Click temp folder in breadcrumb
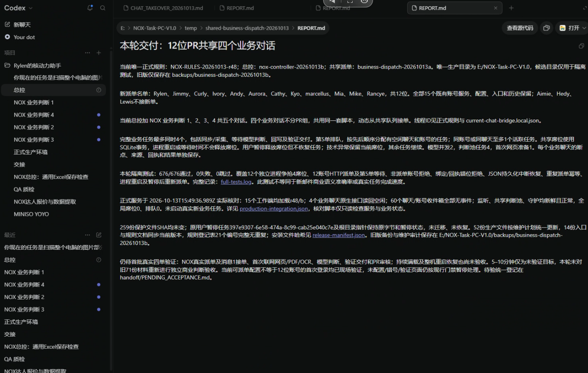 [191, 28]
